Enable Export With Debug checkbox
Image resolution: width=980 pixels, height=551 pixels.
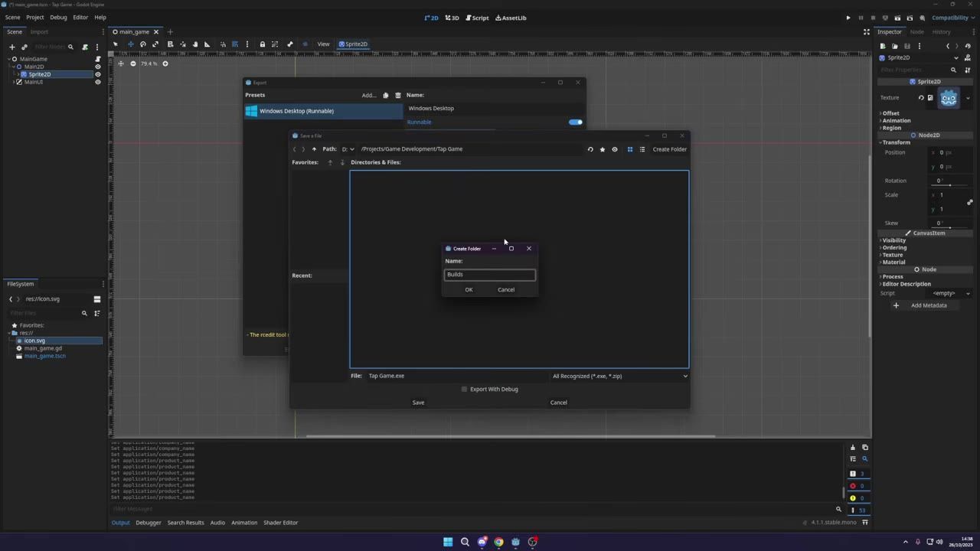[464, 389]
